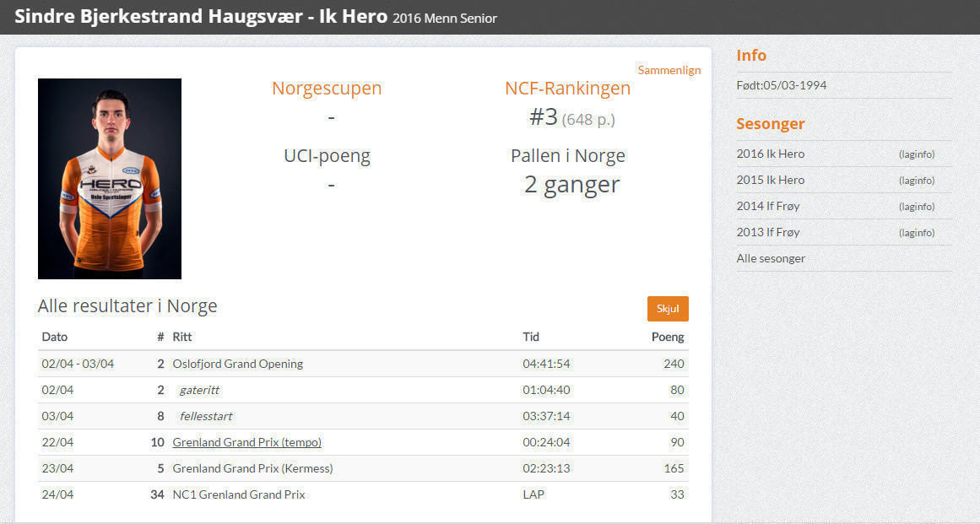The width and height of the screenshot is (980, 524).
Task: Click date 02/04 - 03/04
Action: 78,364
